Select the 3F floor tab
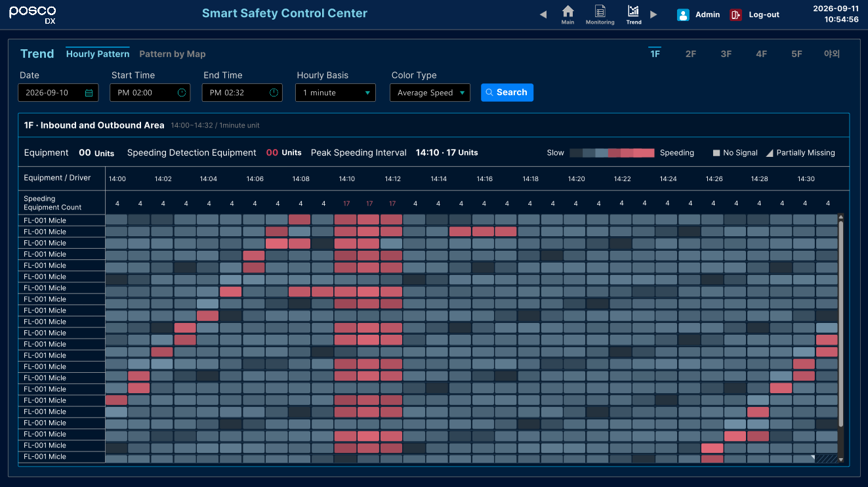Image resolution: width=868 pixels, height=487 pixels. (726, 54)
